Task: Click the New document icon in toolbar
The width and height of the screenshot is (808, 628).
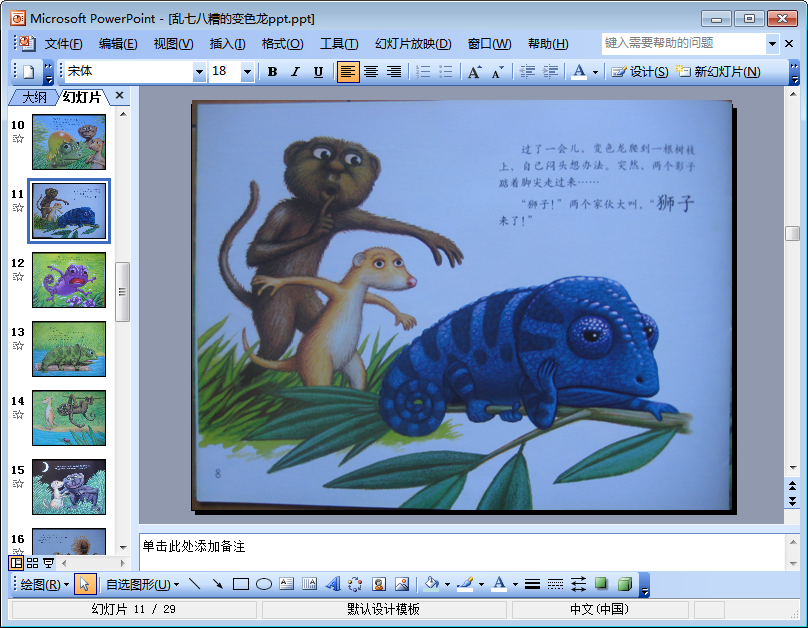Action: (28, 72)
